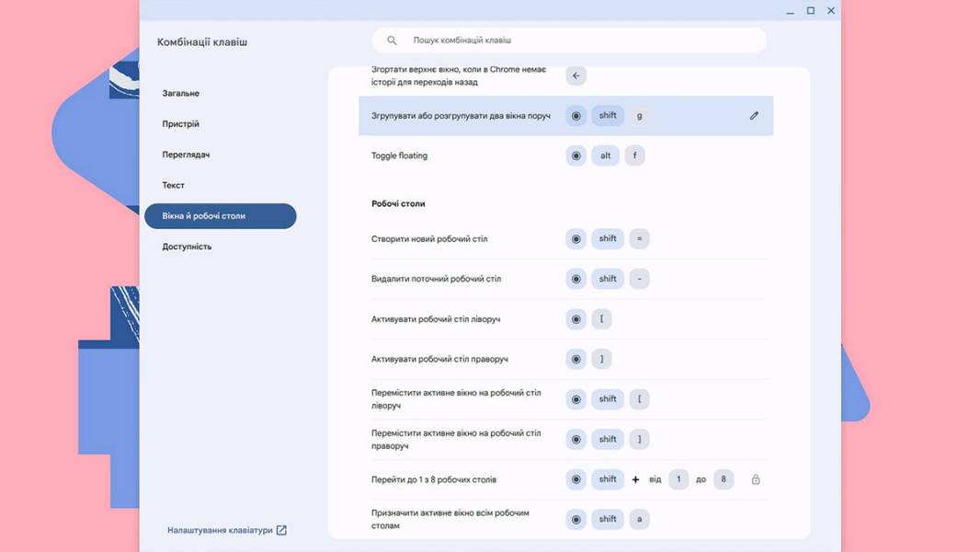Click launcher key icon for Створити новий робочий стіл
This screenshot has height=552, width=980.
576,239
